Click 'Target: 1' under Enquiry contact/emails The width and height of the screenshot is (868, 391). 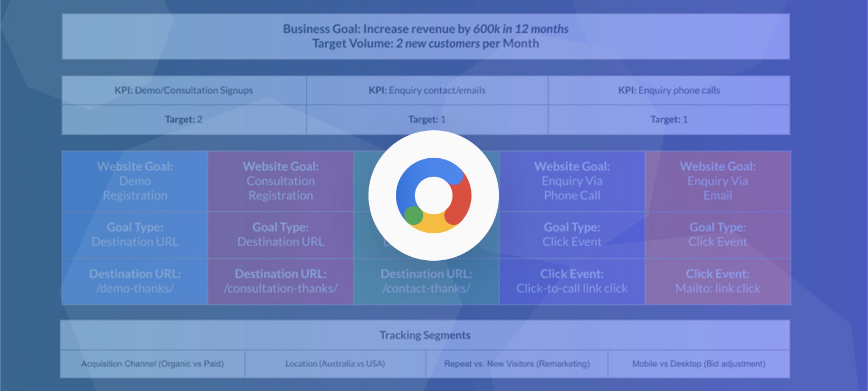[x=427, y=120]
